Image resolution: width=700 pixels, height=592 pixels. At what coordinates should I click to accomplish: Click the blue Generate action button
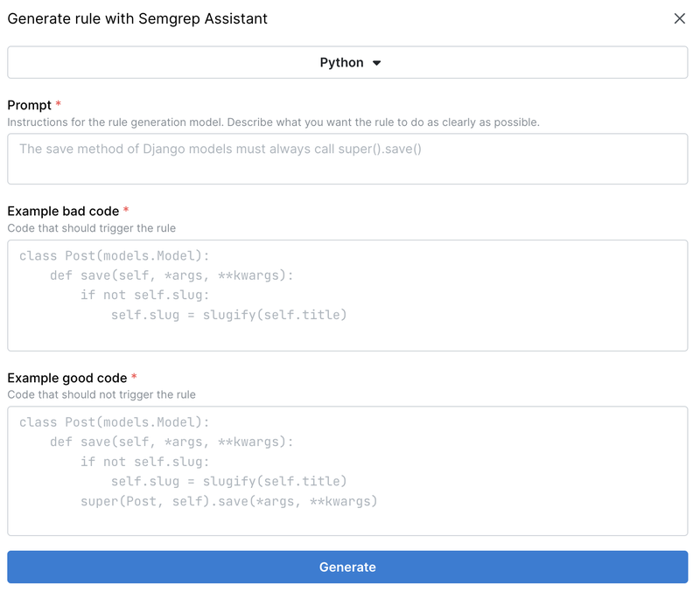348,567
